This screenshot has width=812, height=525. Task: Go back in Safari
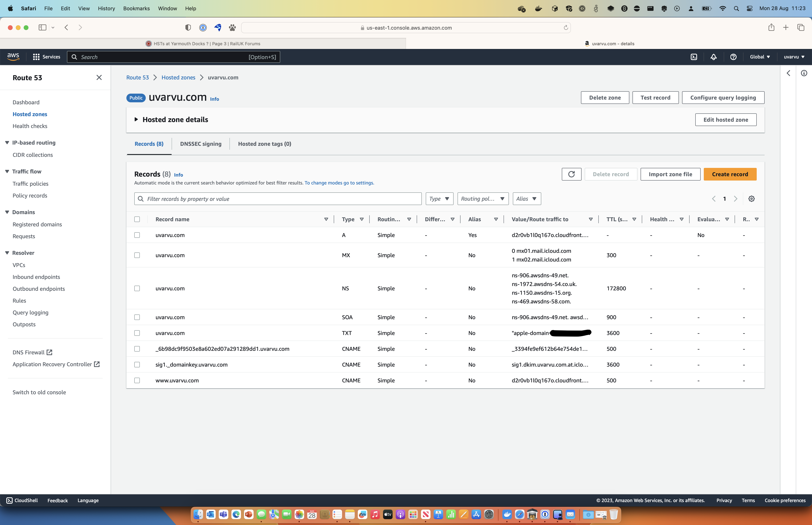tap(66, 28)
